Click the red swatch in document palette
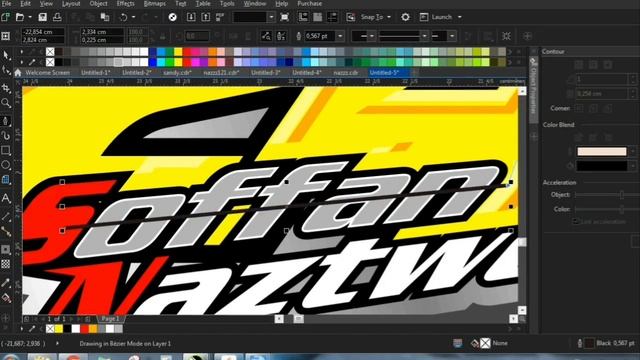This screenshot has height=360, width=640. [x=84, y=329]
